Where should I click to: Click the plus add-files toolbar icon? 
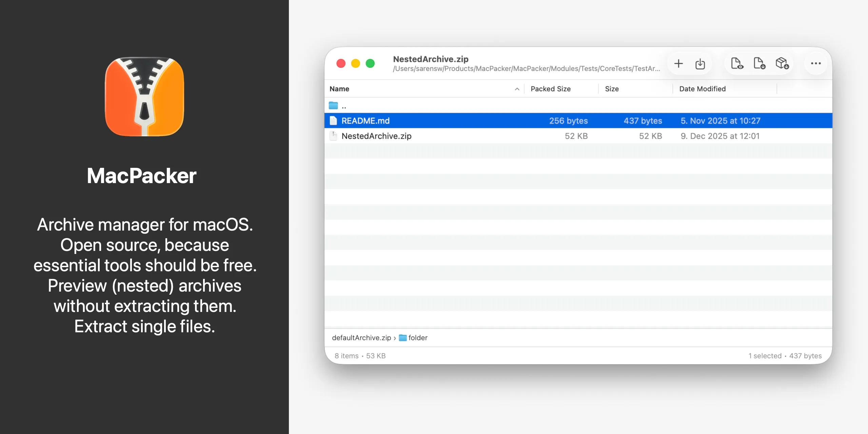(678, 63)
